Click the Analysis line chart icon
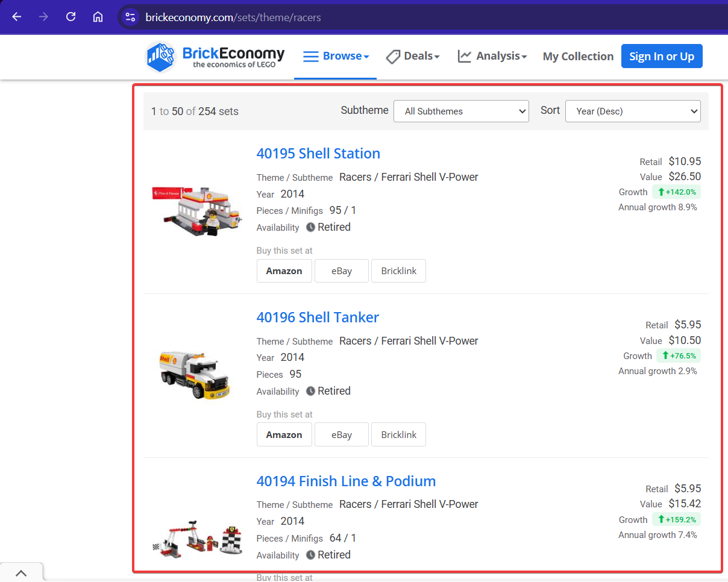Image resolution: width=728 pixels, height=582 pixels. (x=465, y=55)
